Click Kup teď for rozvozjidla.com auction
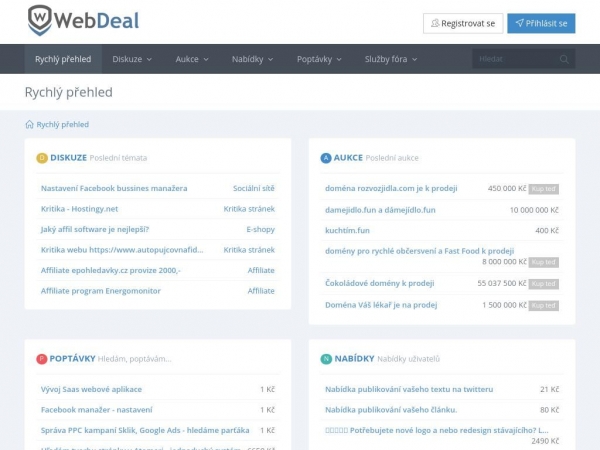This screenshot has height=450, width=600. tap(544, 189)
